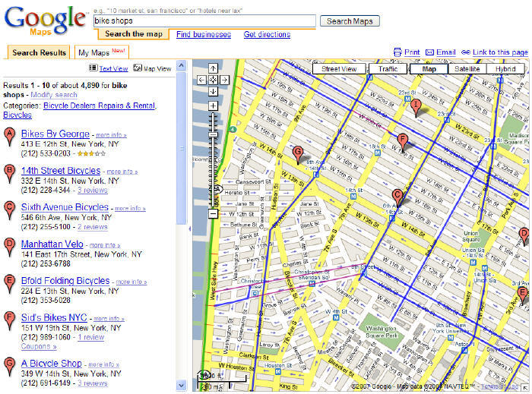Select marker G in results list
Screen dimensions: 532x394
9,367
